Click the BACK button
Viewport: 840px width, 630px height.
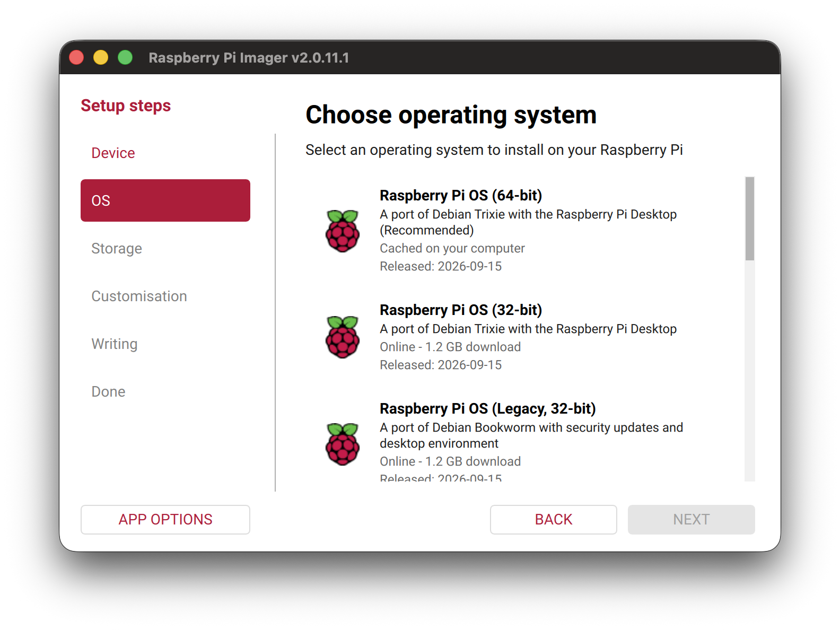click(x=554, y=520)
